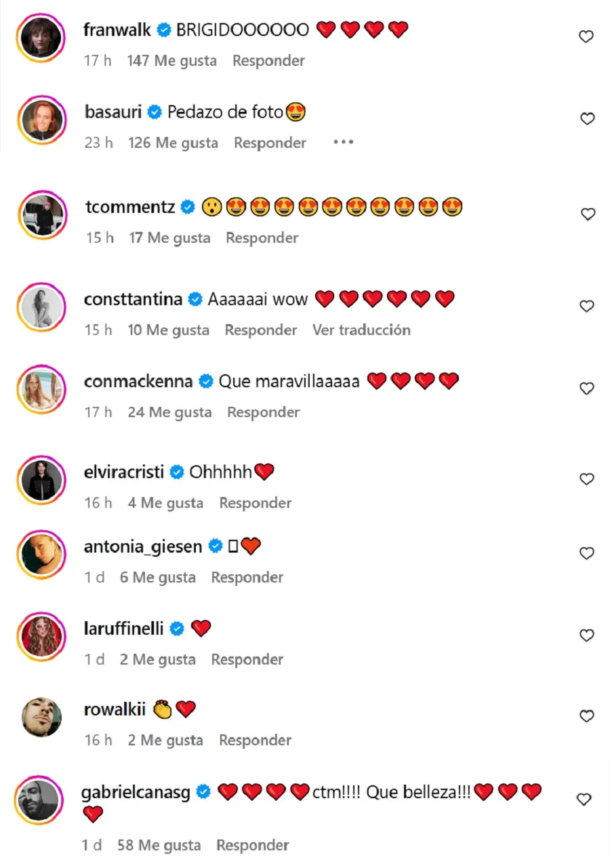Reply to gabrielcanasg's comment

(x=252, y=845)
